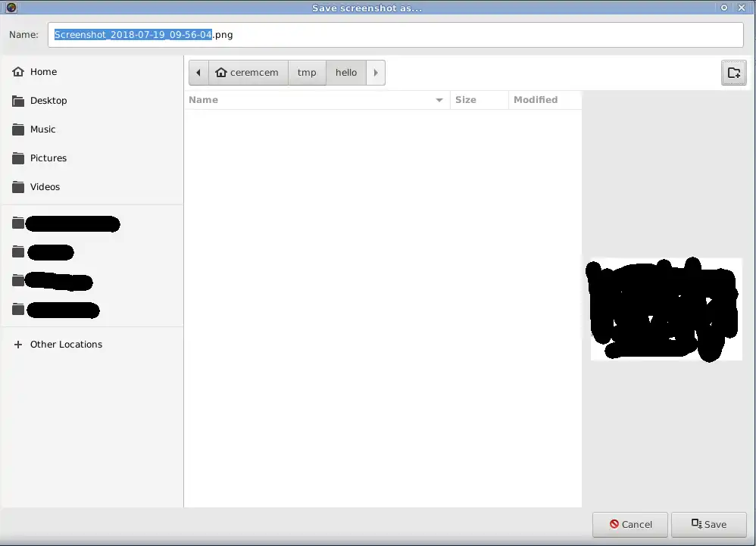Save the screenshot with Save button
Viewport: 756px width, 546px height.
pyautogui.click(x=709, y=524)
